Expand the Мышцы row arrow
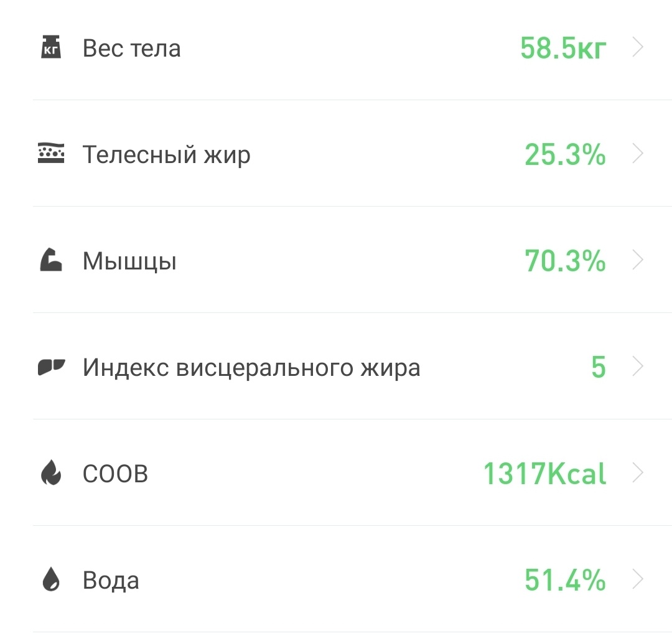672x636 pixels. (638, 260)
